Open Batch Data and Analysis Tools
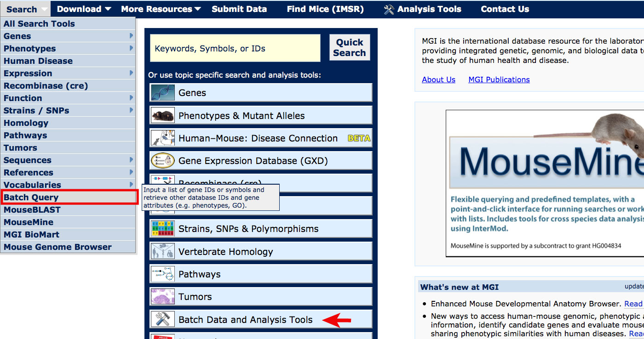 click(x=261, y=319)
